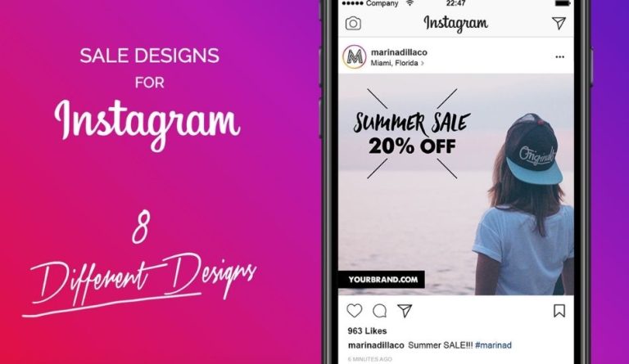
Task: Tap the Wi-Fi status icon
Action: (x=410, y=3)
